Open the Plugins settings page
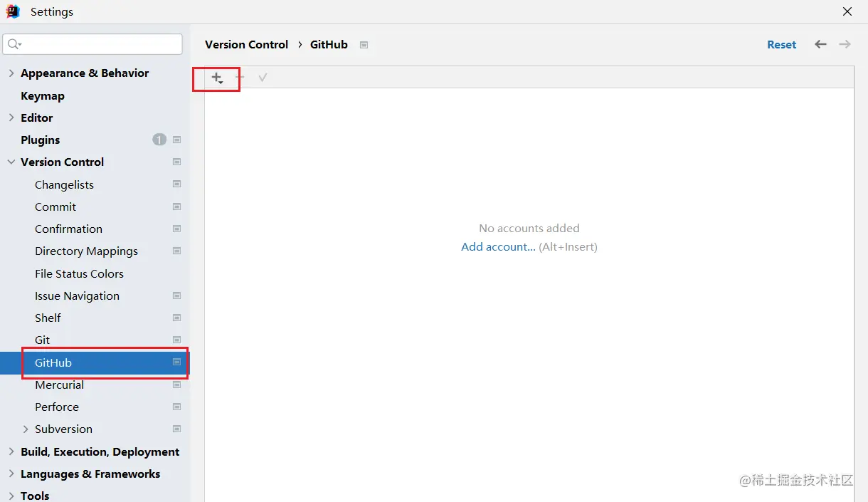 point(41,140)
